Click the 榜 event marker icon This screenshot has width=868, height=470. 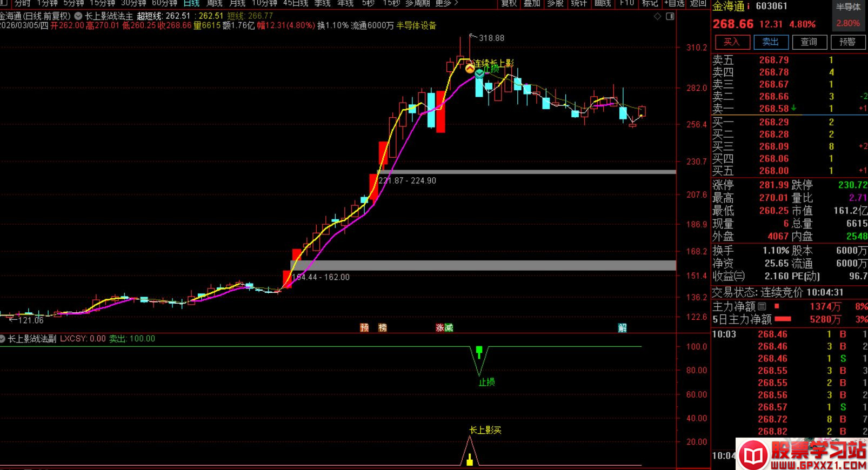click(x=383, y=327)
